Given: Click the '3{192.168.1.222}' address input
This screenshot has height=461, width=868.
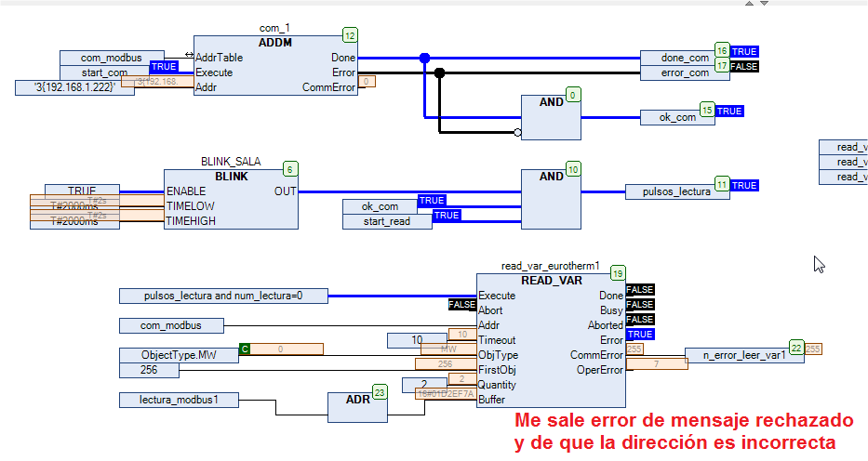Looking at the screenshot, I should coord(74,87).
